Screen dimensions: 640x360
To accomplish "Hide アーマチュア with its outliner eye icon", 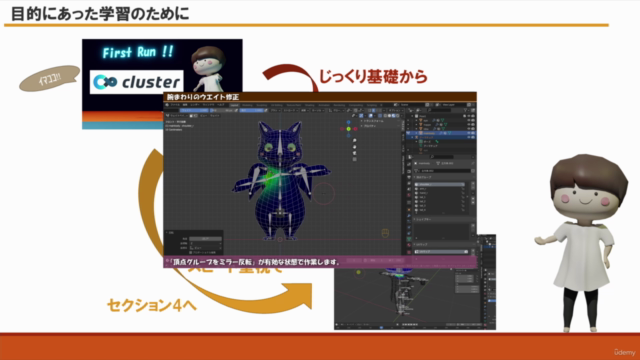I will (x=469, y=137).
